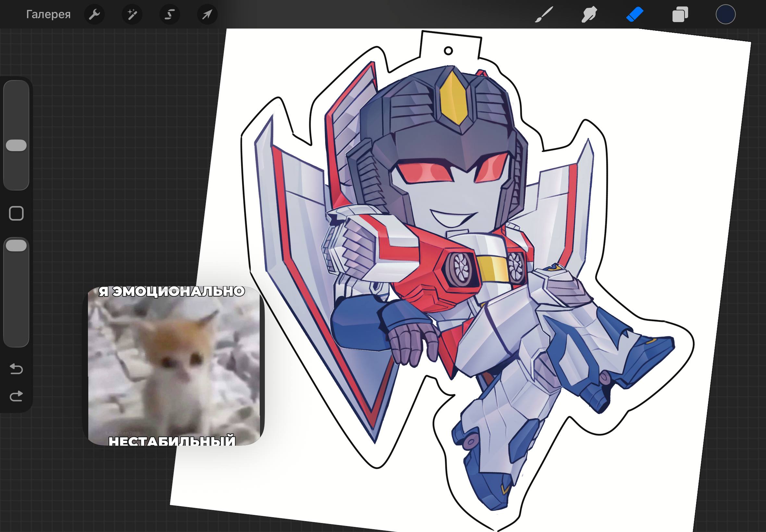766x532 pixels.
Task: Click the brush opacity slider handle
Action: [x=16, y=246]
